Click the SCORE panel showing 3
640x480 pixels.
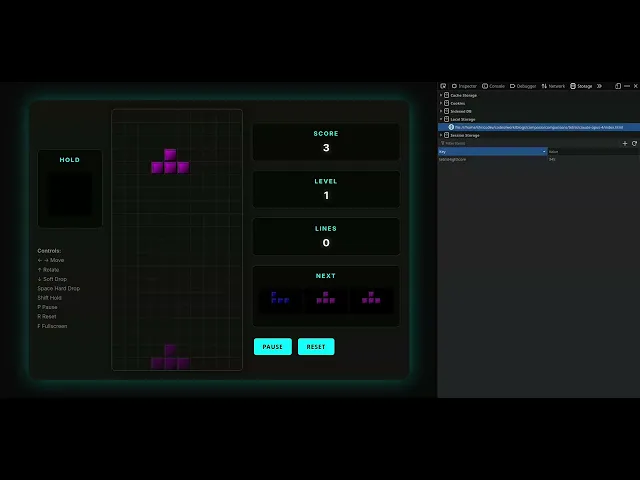point(326,142)
